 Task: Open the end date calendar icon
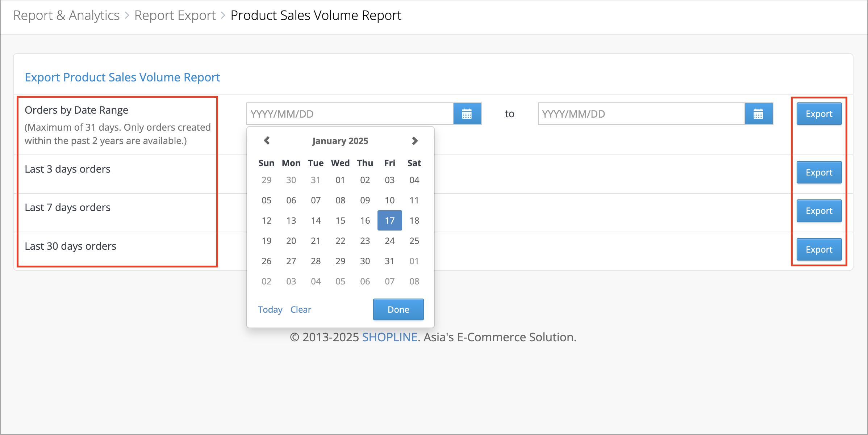tap(759, 114)
